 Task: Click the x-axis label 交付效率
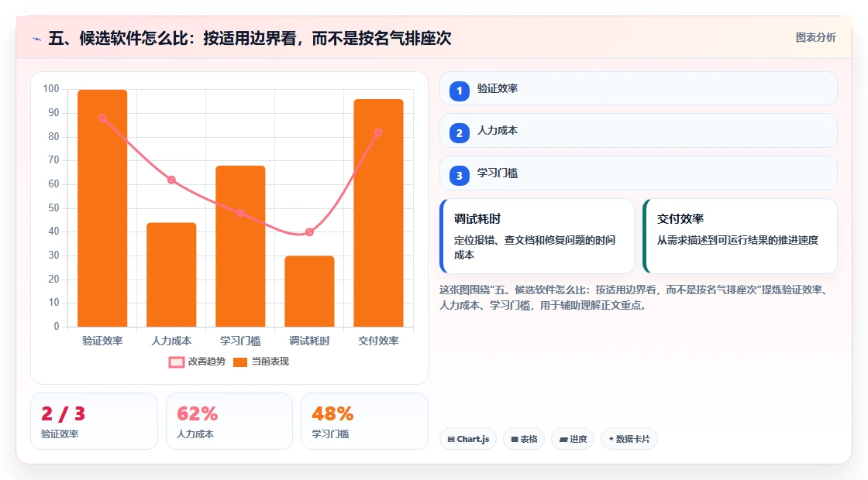point(379,341)
